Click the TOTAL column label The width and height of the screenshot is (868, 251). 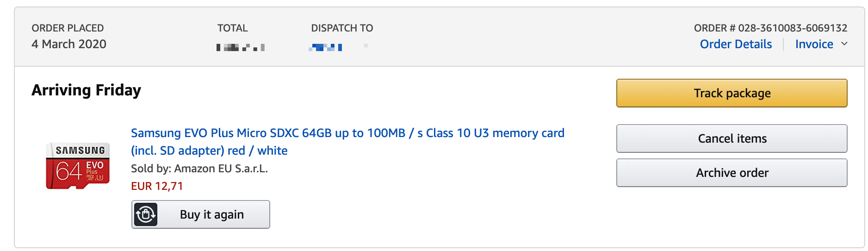[233, 28]
